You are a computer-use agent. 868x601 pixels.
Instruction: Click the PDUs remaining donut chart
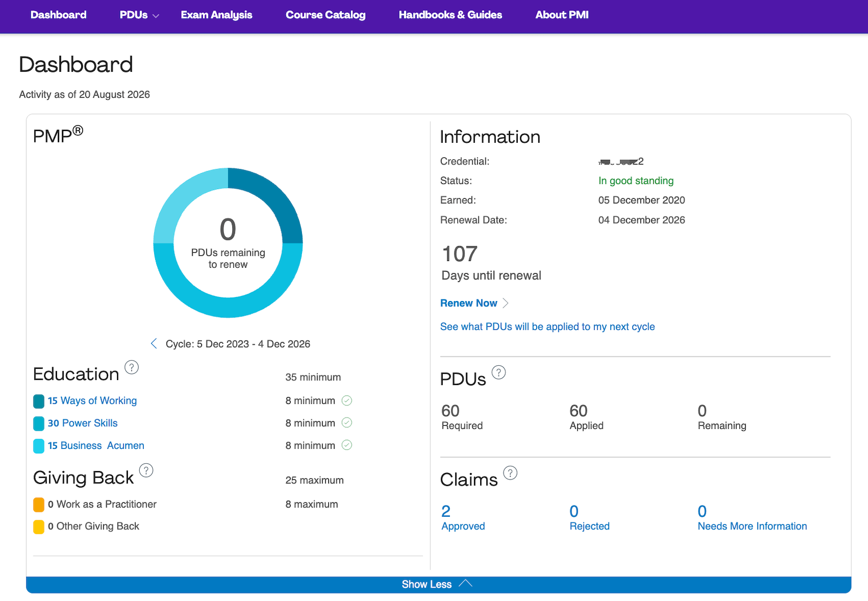[x=228, y=242]
